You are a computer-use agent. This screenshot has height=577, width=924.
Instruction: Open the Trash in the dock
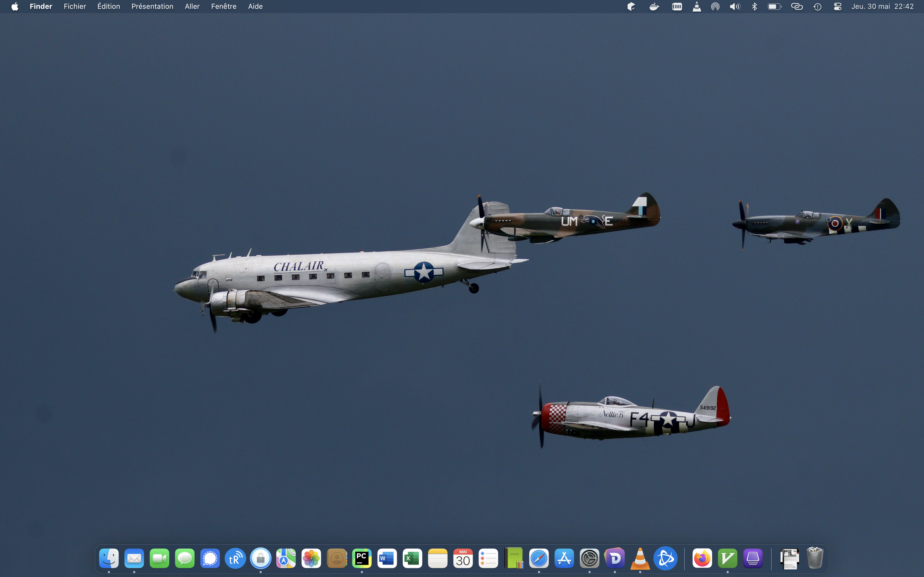tap(815, 558)
